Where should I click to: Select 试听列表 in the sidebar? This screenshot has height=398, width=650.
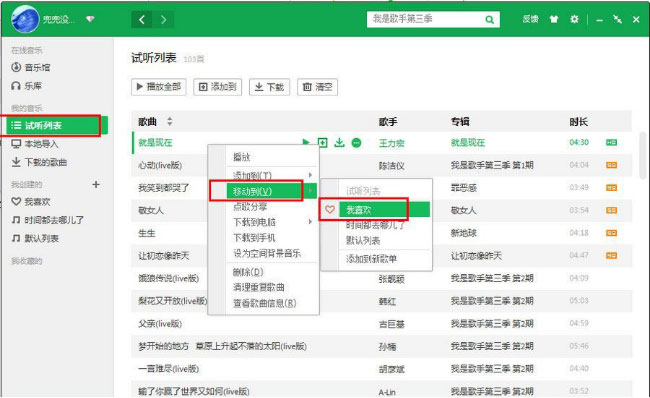point(57,125)
